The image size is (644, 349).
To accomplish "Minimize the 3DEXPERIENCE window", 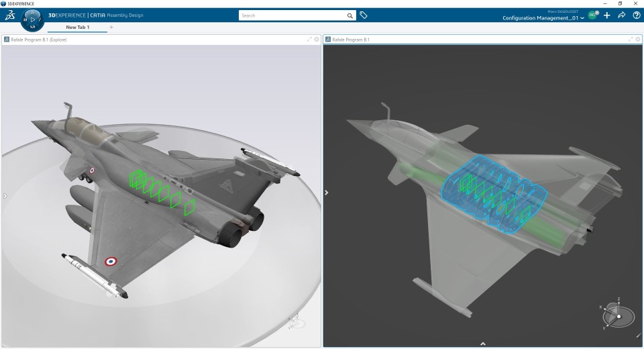I will coord(604,4).
